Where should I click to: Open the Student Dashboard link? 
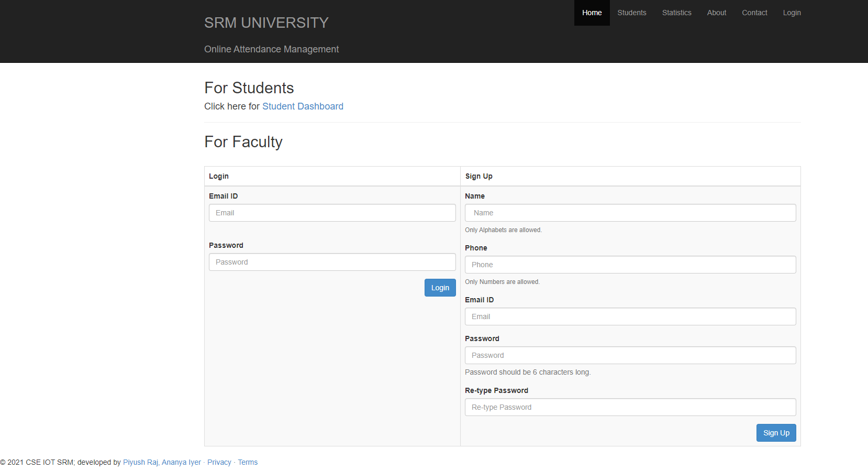303,106
